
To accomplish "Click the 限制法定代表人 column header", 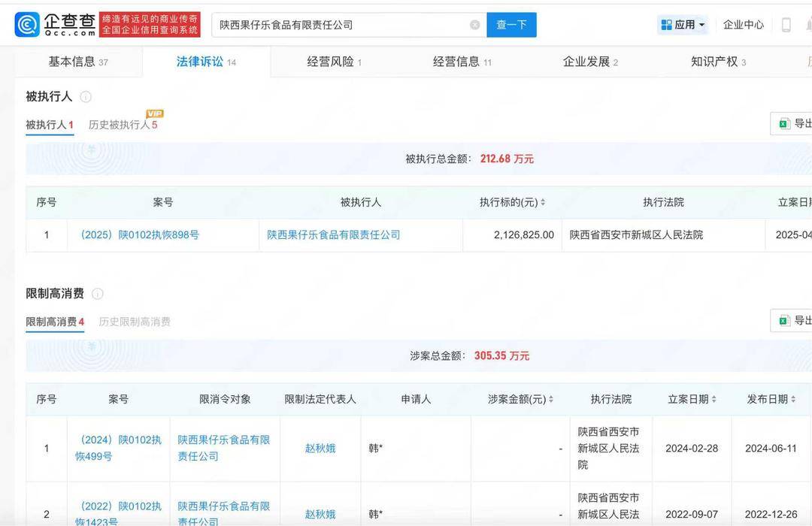I will pos(320,399).
